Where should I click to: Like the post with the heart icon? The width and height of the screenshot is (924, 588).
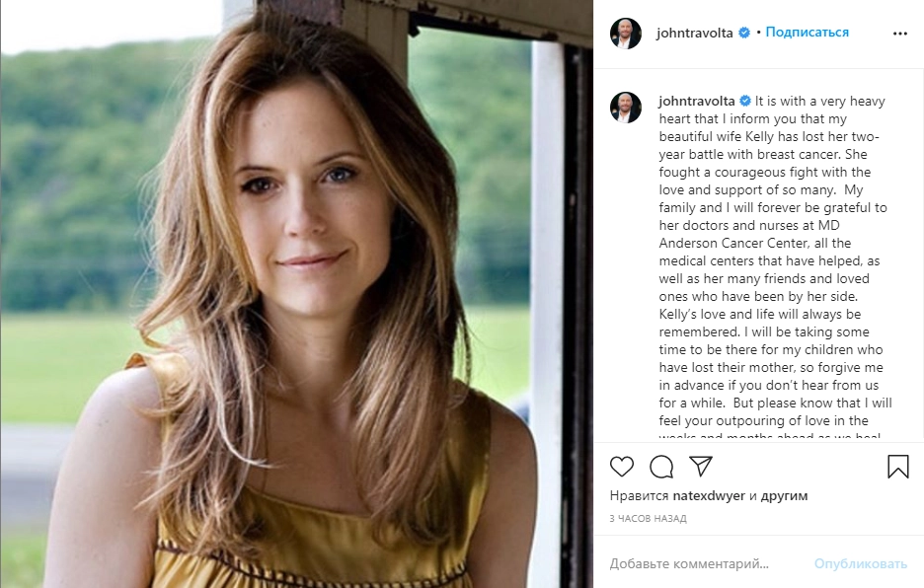click(622, 467)
